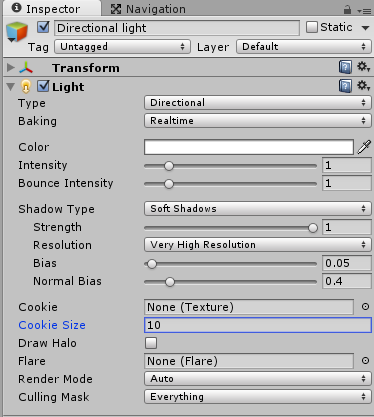This screenshot has height=417, width=374.
Task: Switch to the Navigation tab
Action: pyautogui.click(x=148, y=9)
